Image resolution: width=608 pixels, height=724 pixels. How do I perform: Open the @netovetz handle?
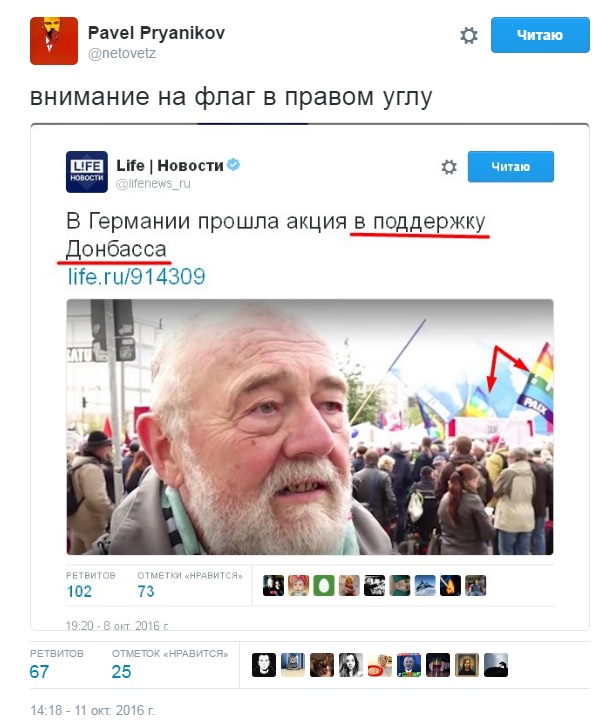tap(122, 54)
